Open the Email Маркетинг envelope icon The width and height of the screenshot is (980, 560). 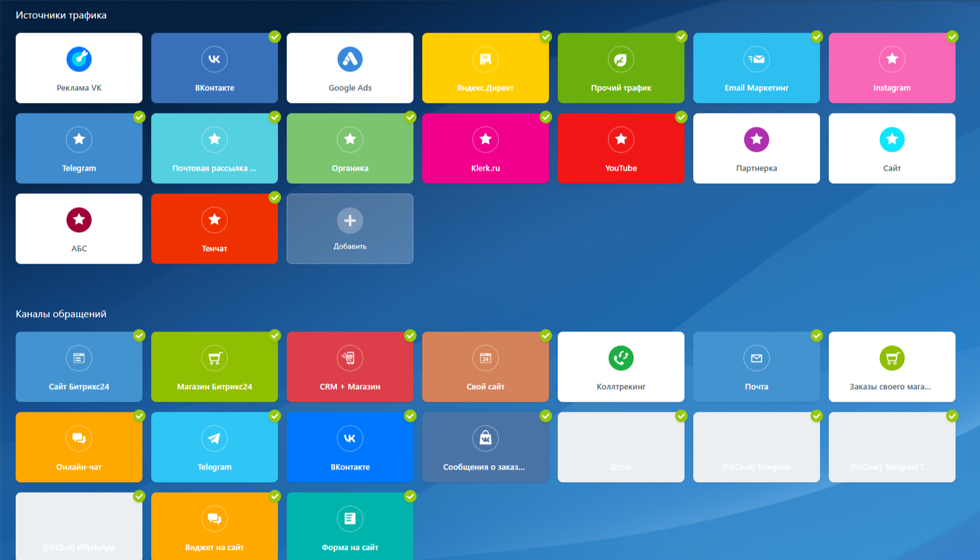coord(757,59)
